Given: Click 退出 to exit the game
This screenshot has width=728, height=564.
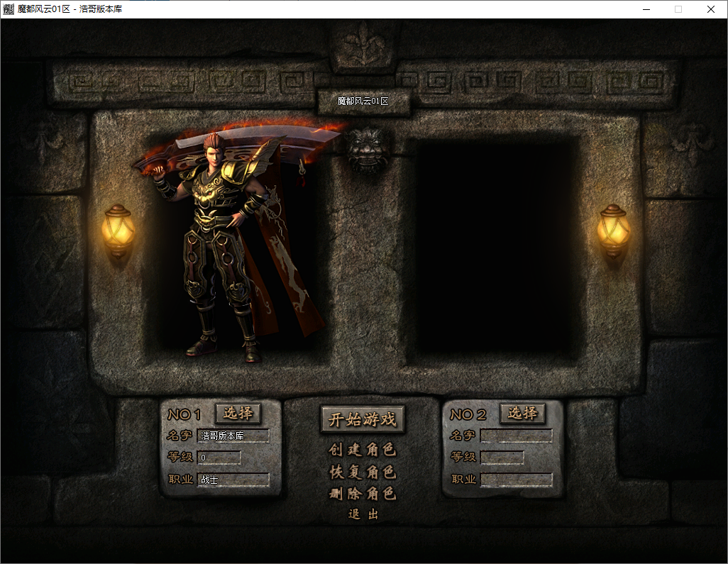Looking at the screenshot, I should click(363, 514).
